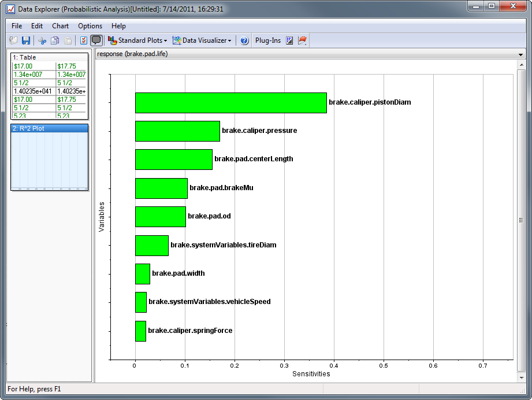
Task: Click the brake.caliper.pistonDiam green bar
Action: point(230,103)
